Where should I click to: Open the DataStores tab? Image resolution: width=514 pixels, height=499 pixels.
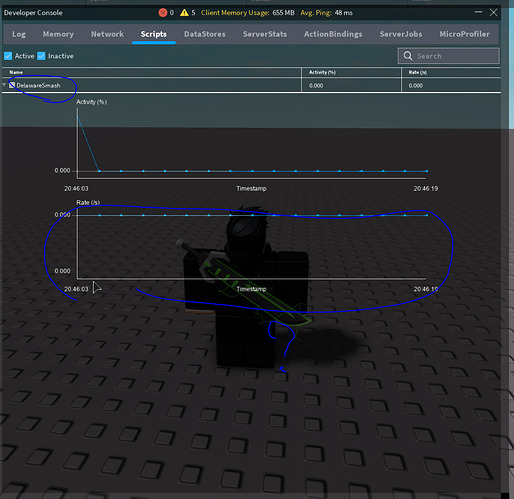coord(205,34)
